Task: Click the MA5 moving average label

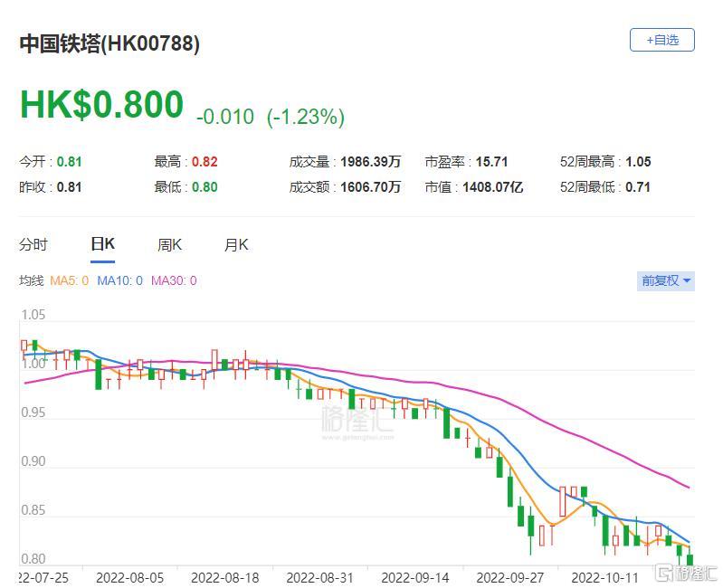Action: click(69, 280)
